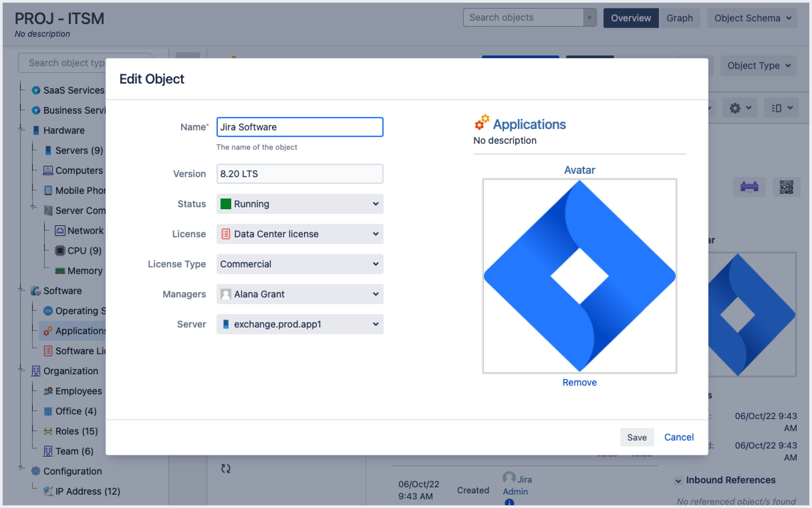
Task: Open the settings gear dropdown
Action: coord(739,108)
